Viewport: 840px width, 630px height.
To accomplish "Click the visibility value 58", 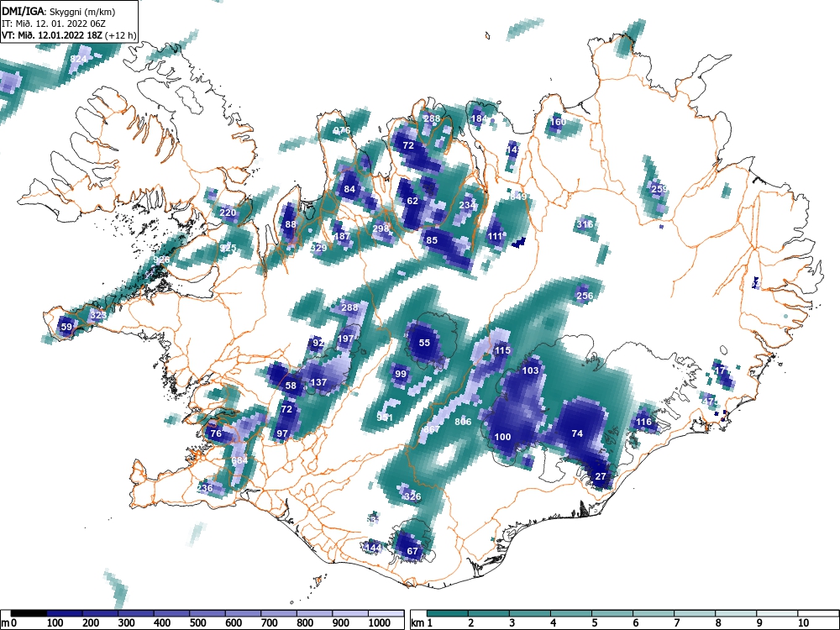I will tap(291, 386).
